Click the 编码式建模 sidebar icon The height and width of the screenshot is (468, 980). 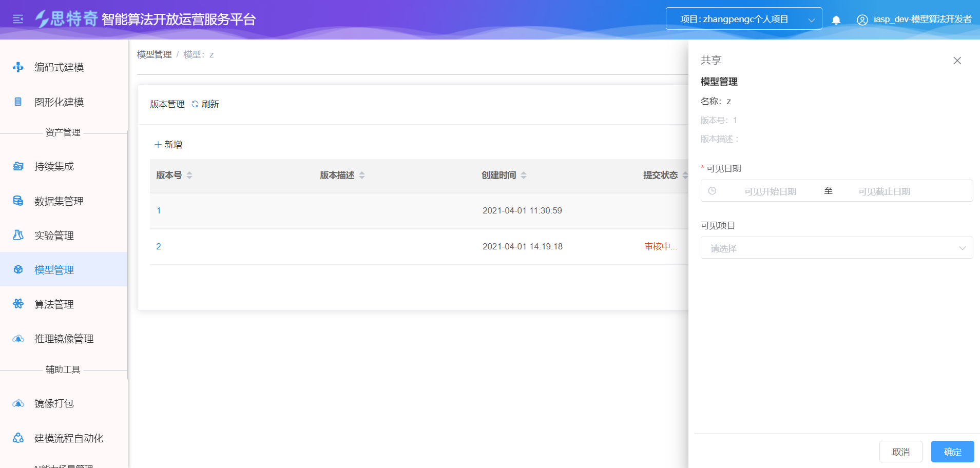[18, 67]
